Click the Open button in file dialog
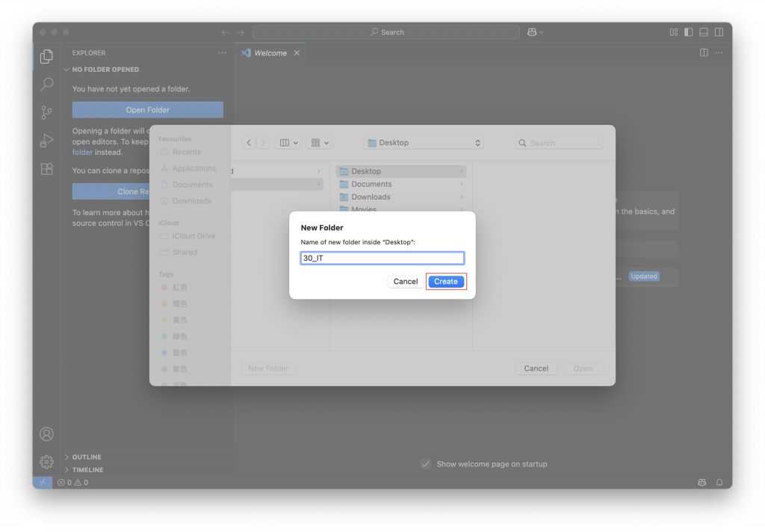The width and height of the screenshot is (765, 532). [583, 368]
